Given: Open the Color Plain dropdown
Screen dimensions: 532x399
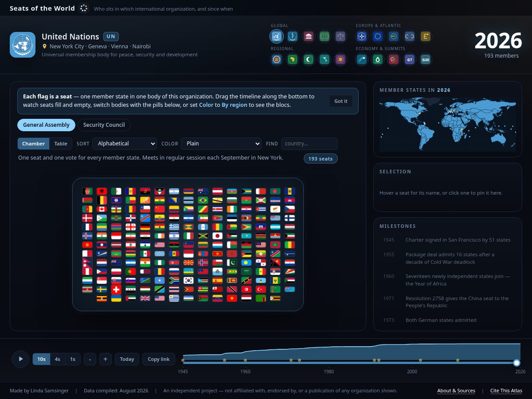Looking at the screenshot, I should [221, 144].
